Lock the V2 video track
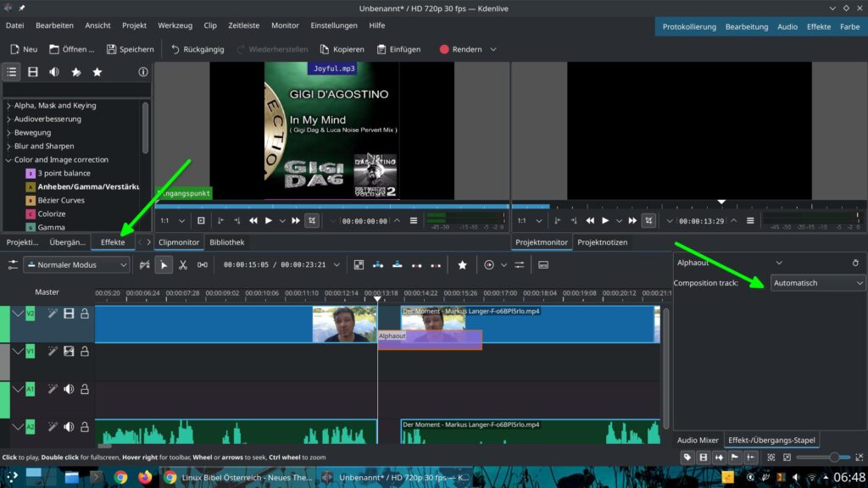 pos(85,313)
